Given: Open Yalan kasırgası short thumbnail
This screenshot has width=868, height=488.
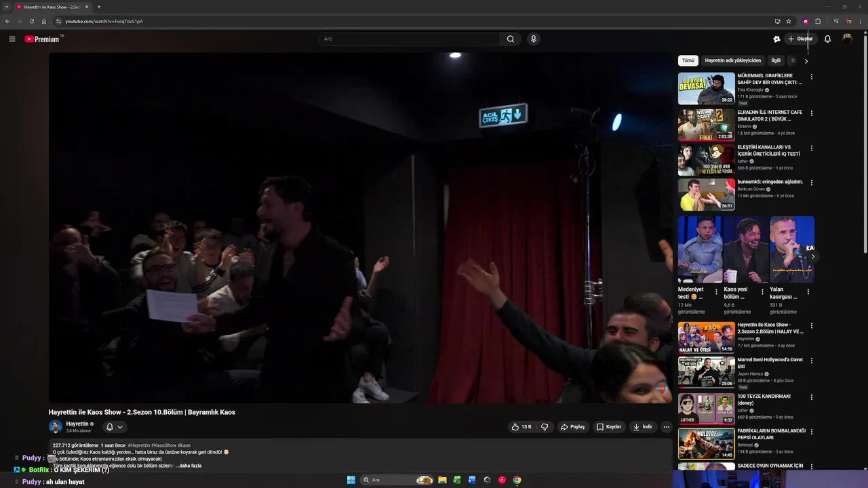Looking at the screenshot, I should pyautogui.click(x=792, y=249).
